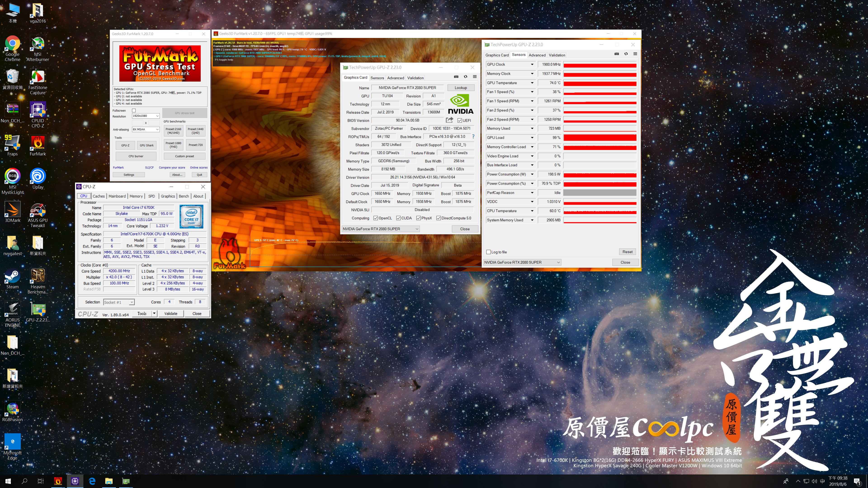Toggle the UEFI checkbox in GPU-Z

460,121
